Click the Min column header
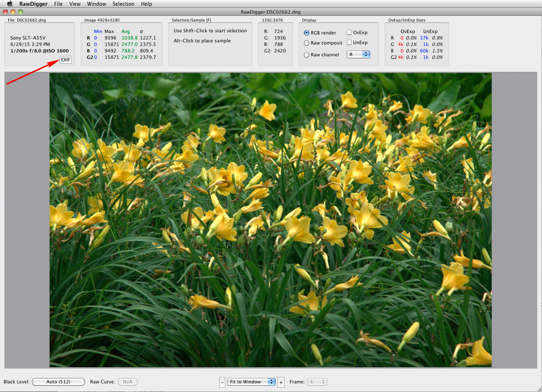The width and height of the screenshot is (542, 392). coord(98,31)
